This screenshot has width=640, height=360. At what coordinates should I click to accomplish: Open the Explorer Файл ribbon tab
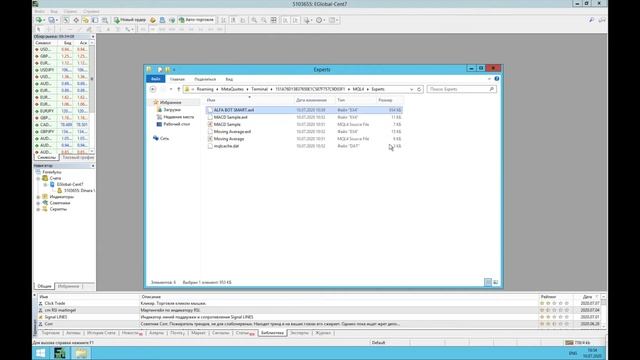coord(156,79)
